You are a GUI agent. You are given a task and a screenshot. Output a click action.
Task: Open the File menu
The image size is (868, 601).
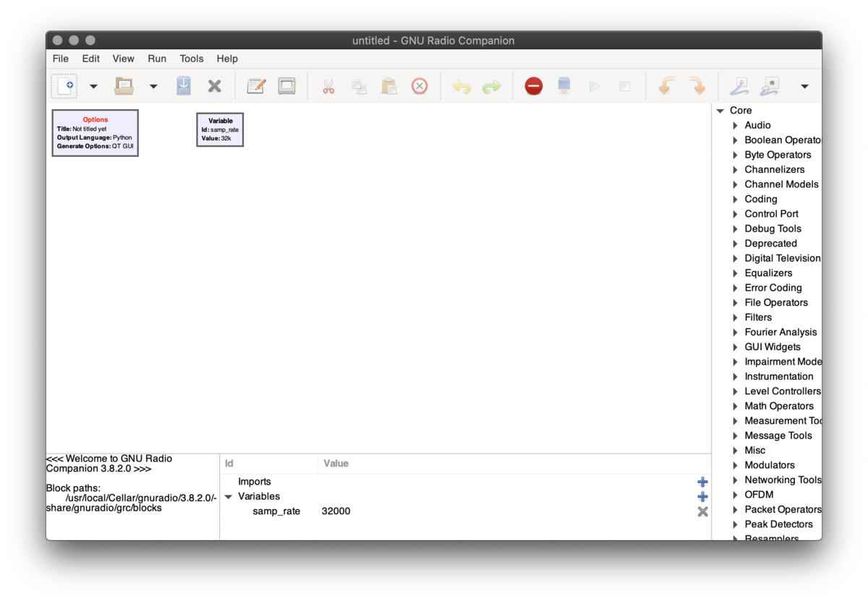coord(61,59)
